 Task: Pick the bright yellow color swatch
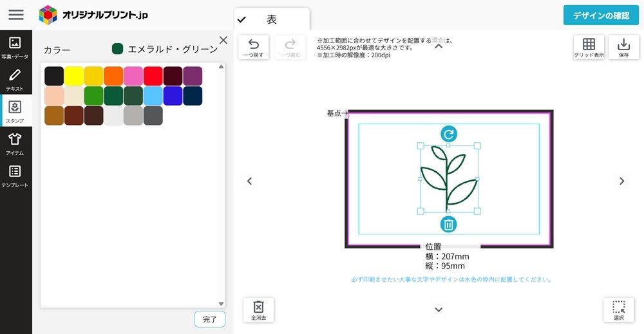[x=74, y=76]
